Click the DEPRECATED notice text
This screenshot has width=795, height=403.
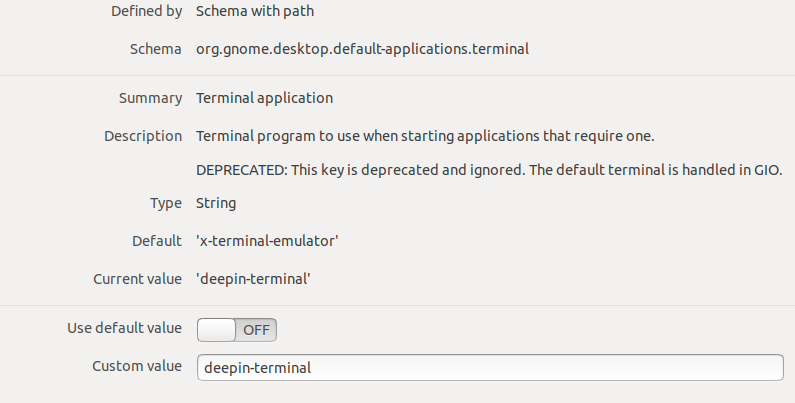click(489, 169)
